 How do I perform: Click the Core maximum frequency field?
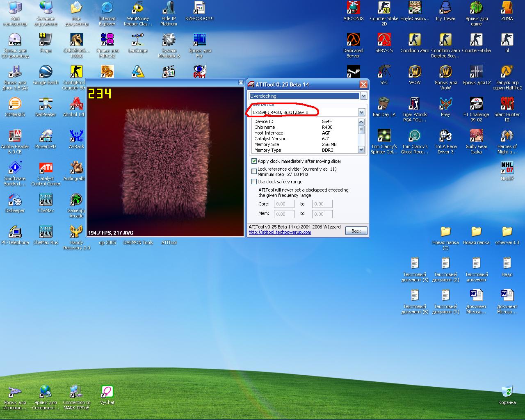322,204
